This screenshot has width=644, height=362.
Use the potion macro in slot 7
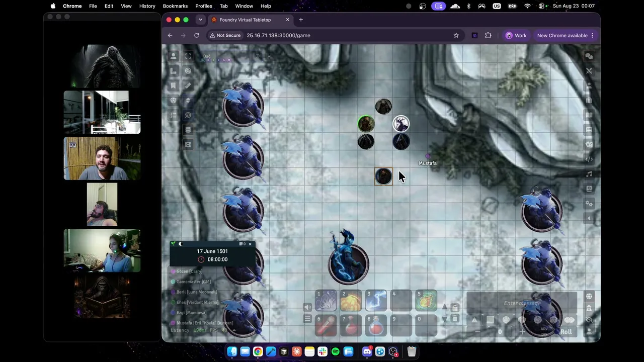[x=351, y=325]
